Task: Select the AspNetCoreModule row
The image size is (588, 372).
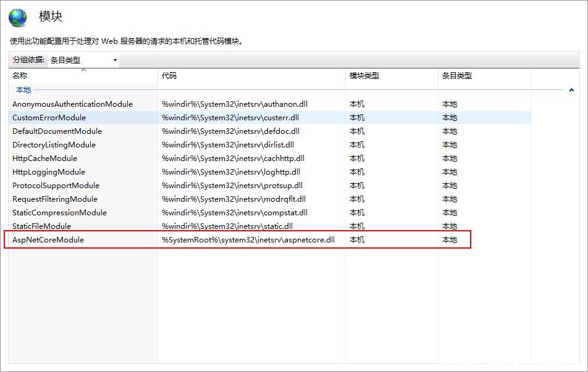Action: pos(270,240)
